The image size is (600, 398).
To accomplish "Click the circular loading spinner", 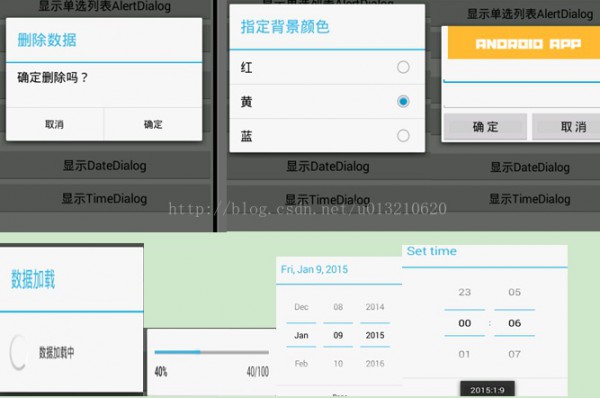I will (19, 352).
